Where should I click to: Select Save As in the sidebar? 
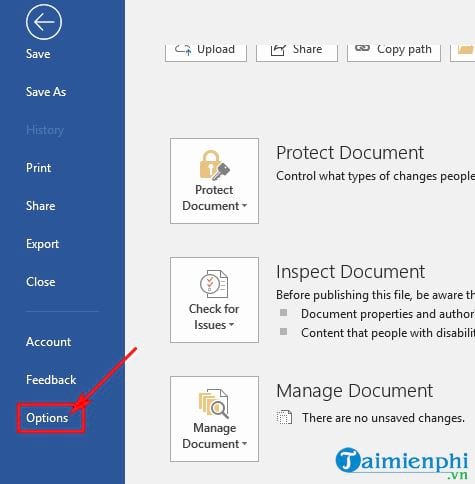coord(46,92)
